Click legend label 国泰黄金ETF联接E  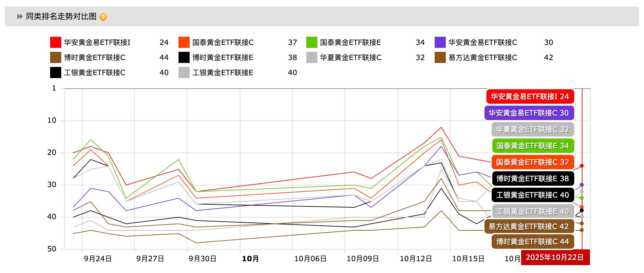pos(350,42)
